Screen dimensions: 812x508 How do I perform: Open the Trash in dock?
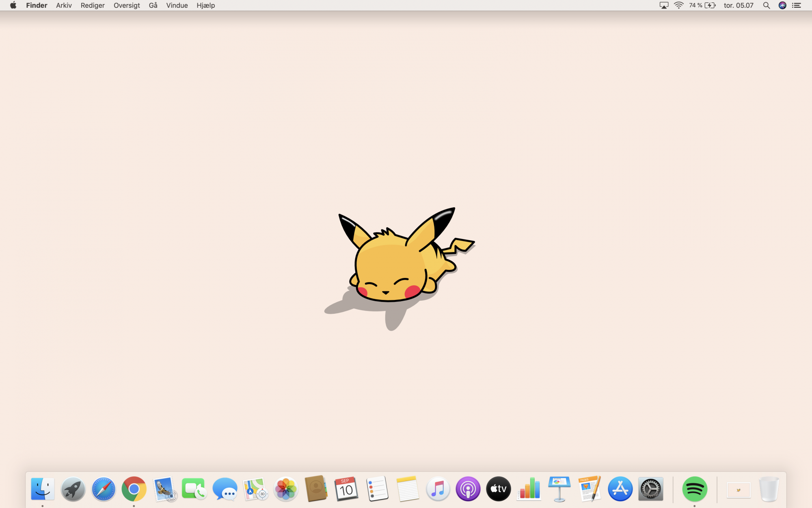click(769, 489)
